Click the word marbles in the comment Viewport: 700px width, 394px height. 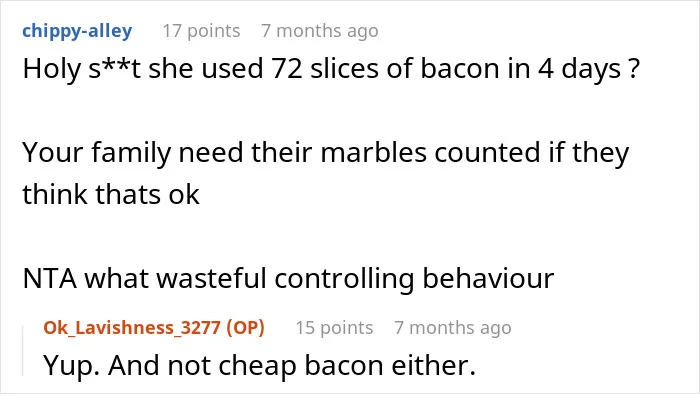(374, 152)
